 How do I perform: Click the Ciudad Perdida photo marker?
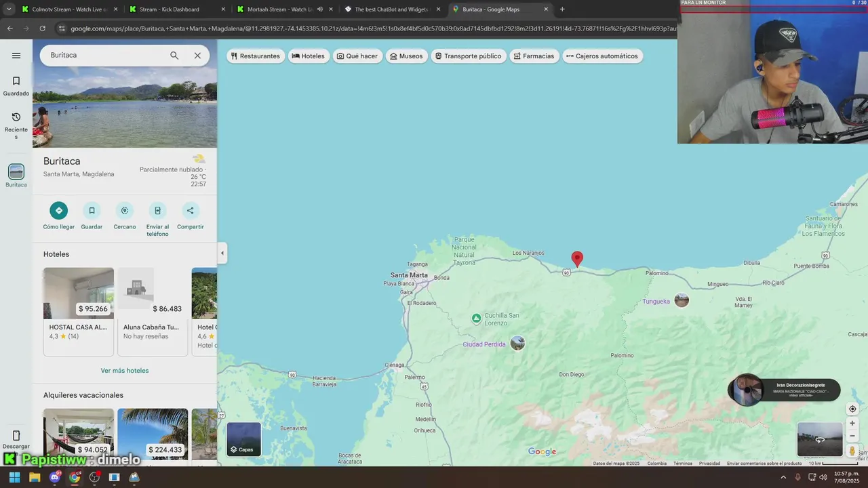pos(517,343)
